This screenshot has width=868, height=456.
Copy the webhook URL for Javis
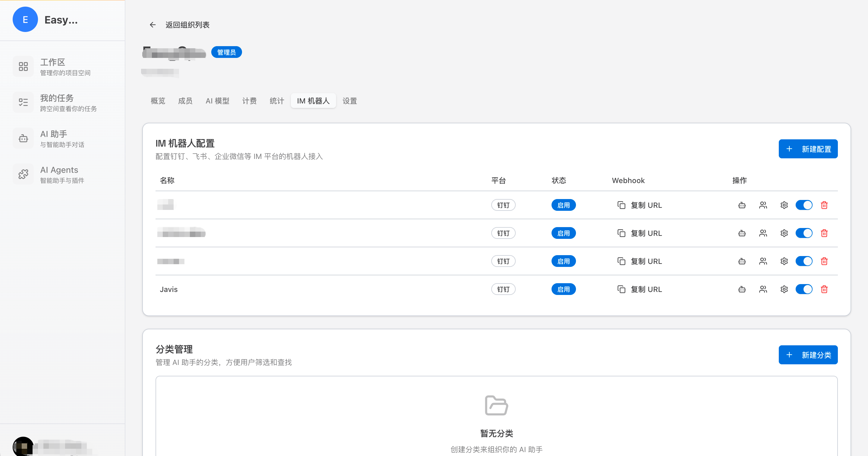(x=640, y=289)
